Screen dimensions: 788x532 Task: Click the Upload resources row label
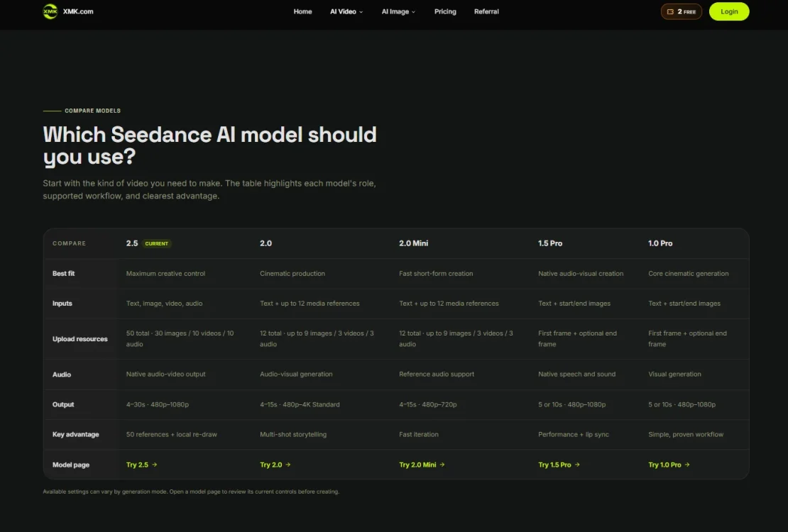(x=80, y=339)
